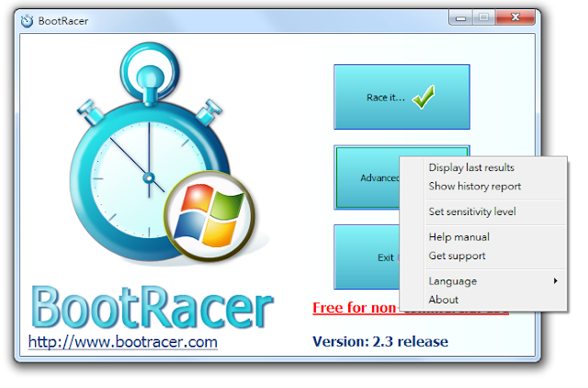Open the About menu item
This screenshot has width=588, height=388.
(483, 300)
